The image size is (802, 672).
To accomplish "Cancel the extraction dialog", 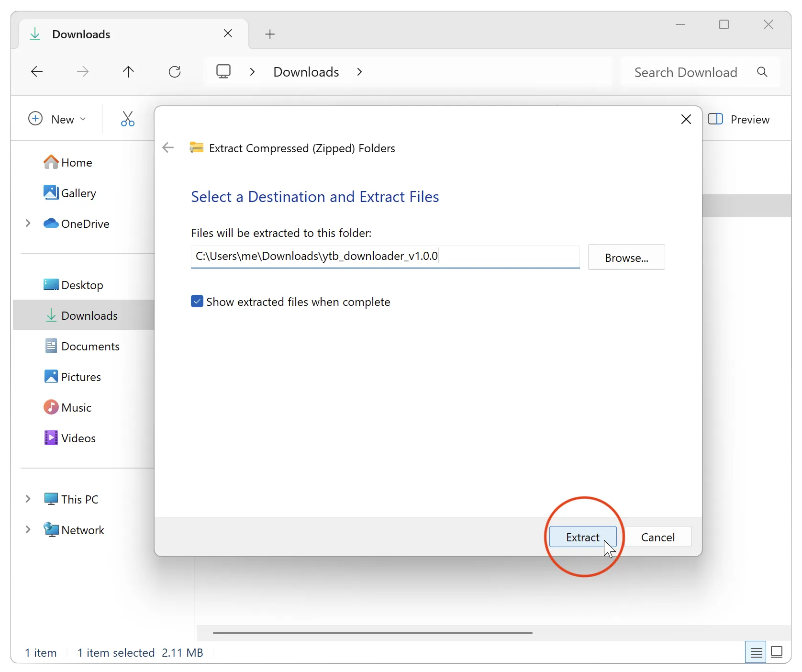I will tap(658, 537).
